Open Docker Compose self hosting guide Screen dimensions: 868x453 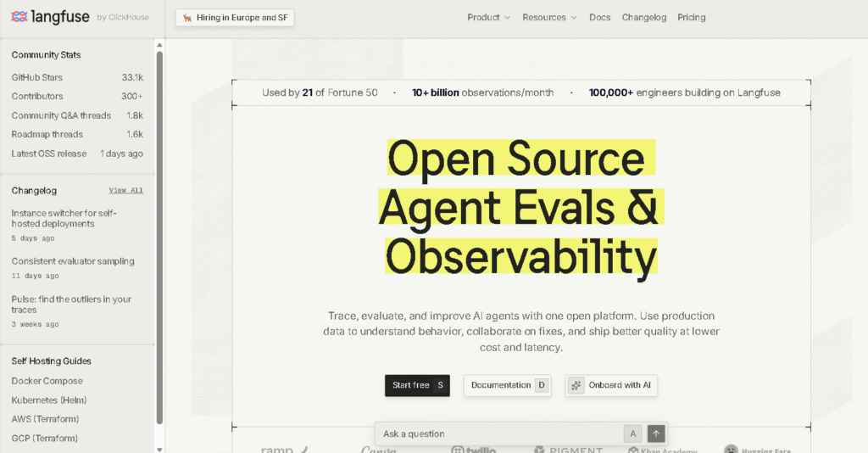(x=47, y=381)
